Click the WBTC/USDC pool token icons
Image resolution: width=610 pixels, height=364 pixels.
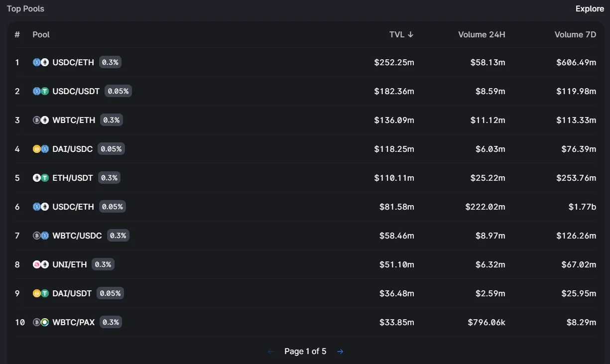[x=41, y=236]
